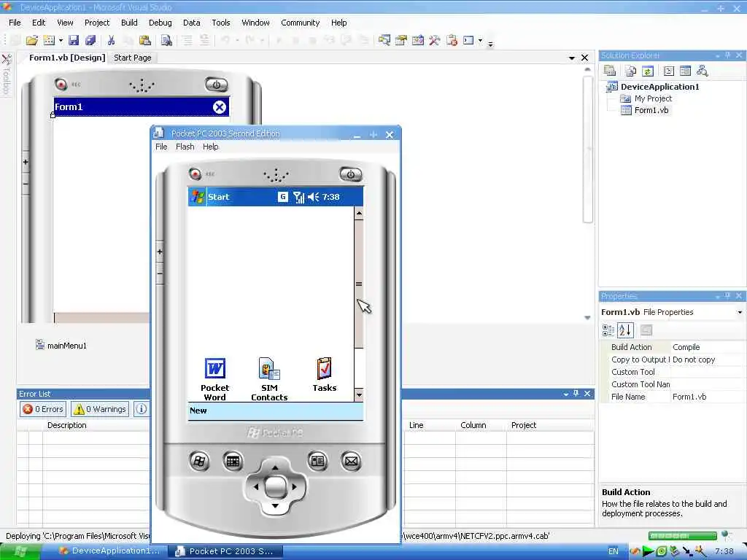747x560 pixels.
Task: Click the Start Page toolbar icon
Action: point(452,41)
